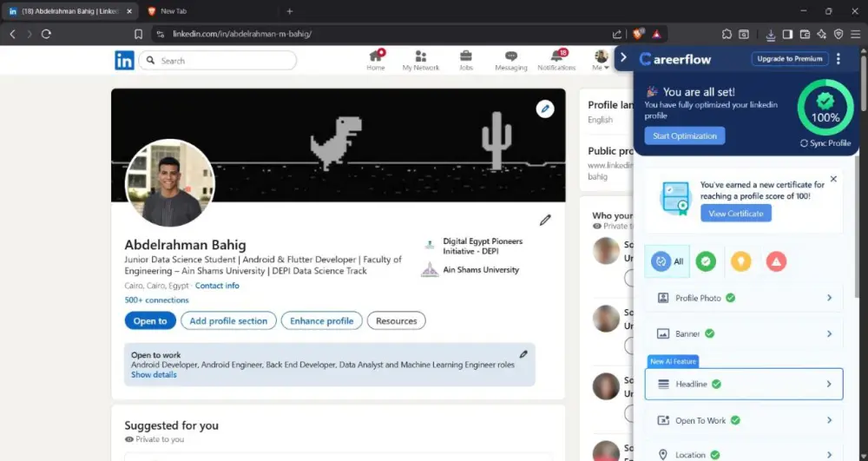Click View Certificate button

tap(736, 213)
